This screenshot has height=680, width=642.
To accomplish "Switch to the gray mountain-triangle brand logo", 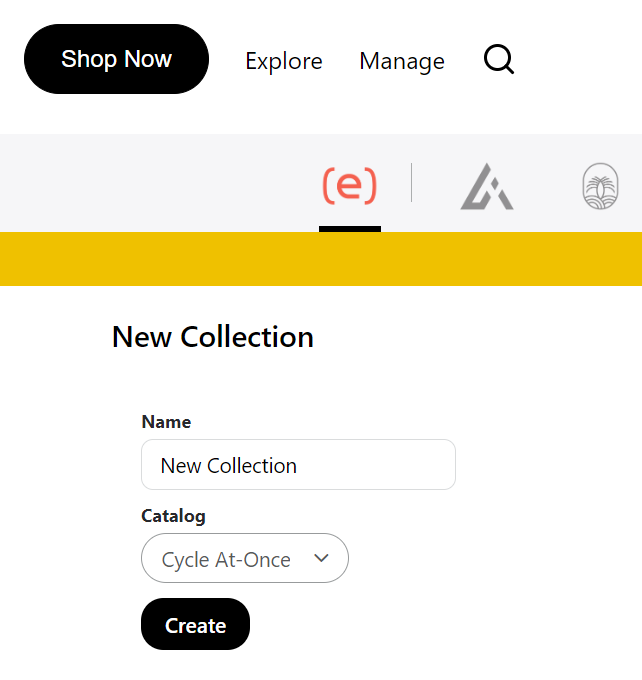I will point(487,187).
